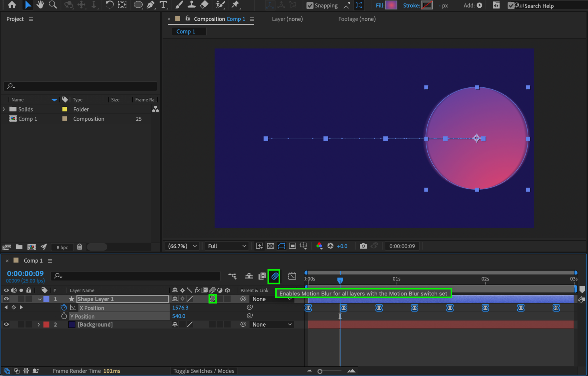This screenshot has height=376, width=588.
Task: Expand the Solids folder
Action: click(x=4, y=109)
